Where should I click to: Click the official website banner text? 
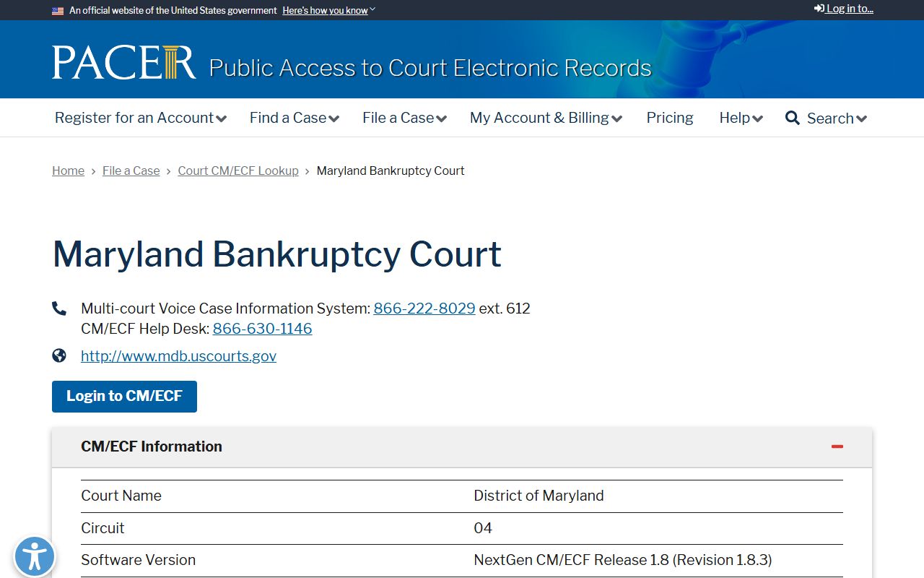coord(173,11)
